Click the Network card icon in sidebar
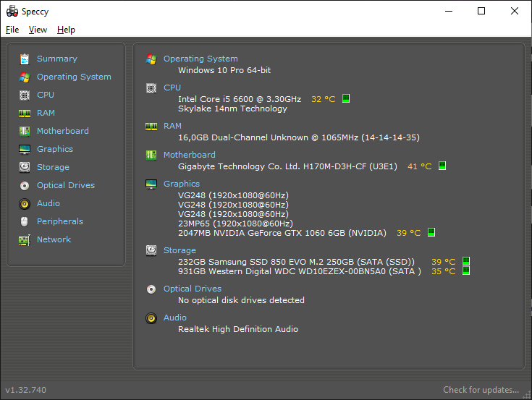Image resolution: width=532 pixels, height=400 pixels. [x=25, y=240]
